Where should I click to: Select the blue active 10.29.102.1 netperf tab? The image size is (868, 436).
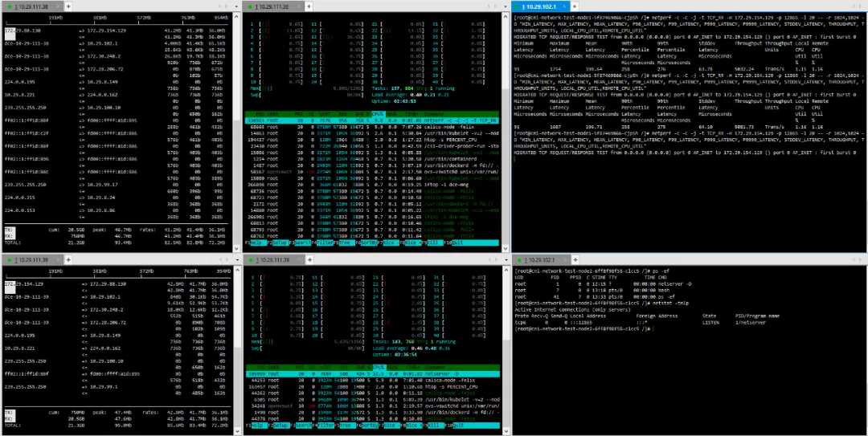point(542,6)
